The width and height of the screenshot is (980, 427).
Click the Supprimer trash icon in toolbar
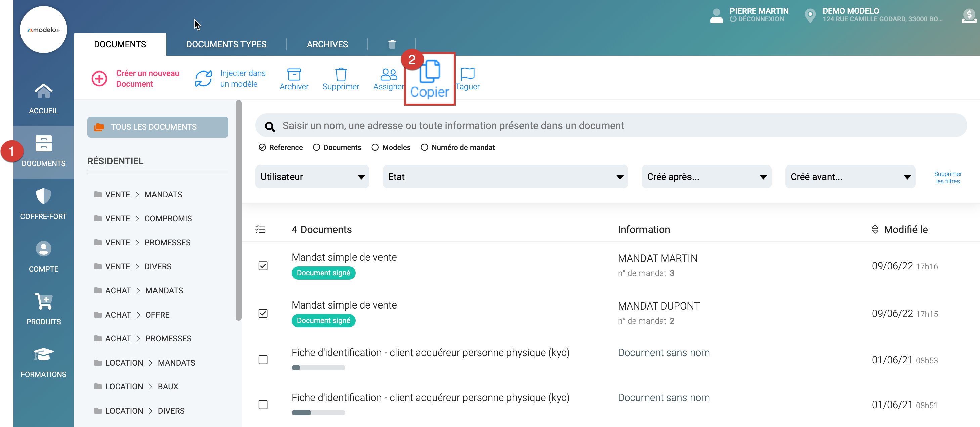coord(341,75)
